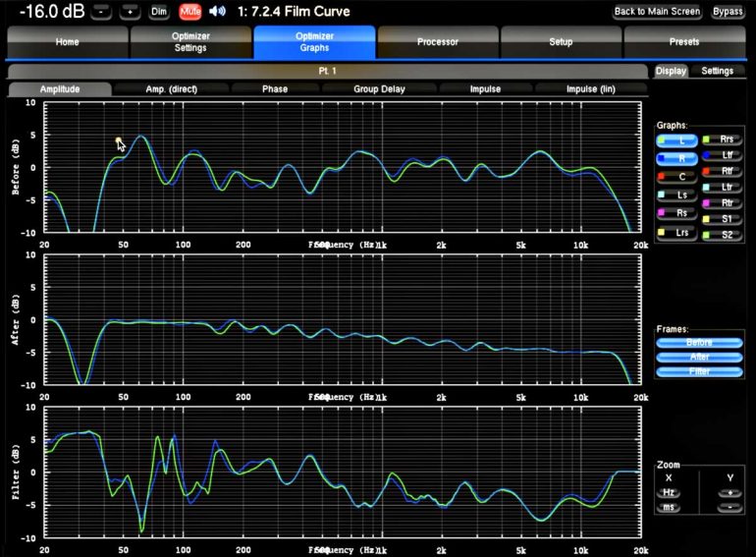This screenshot has height=557, width=756.
Task: Click Back to Main Screen
Action: [x=657, y=12]
